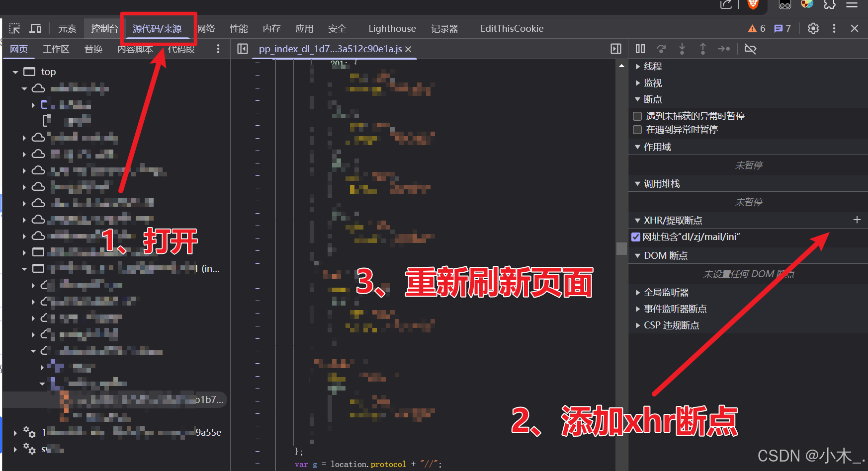Switch to the 控制台 tab
Viewport: 868px width, 471px height.
coord(104,28)
